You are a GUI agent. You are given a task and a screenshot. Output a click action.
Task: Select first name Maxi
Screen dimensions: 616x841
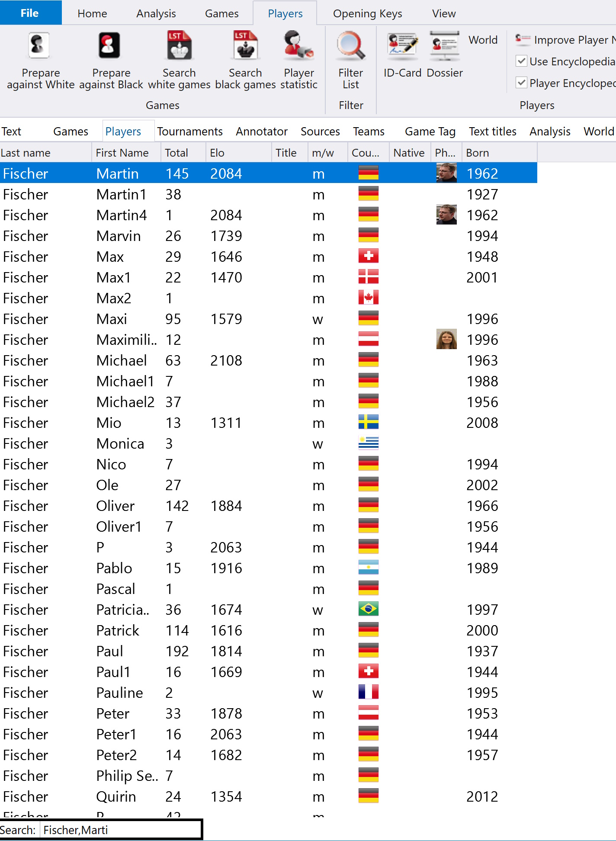(112, 319)
